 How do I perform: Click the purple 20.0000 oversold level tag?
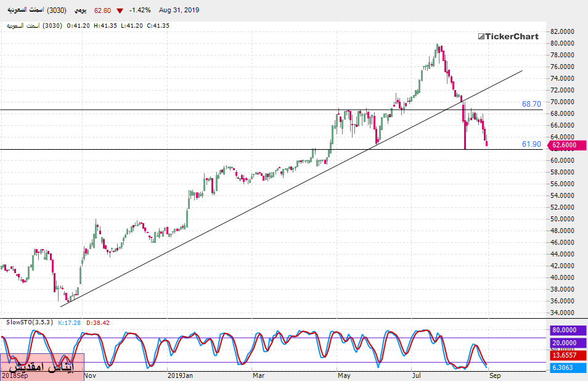pyautogui.click(x=565, y=343)
